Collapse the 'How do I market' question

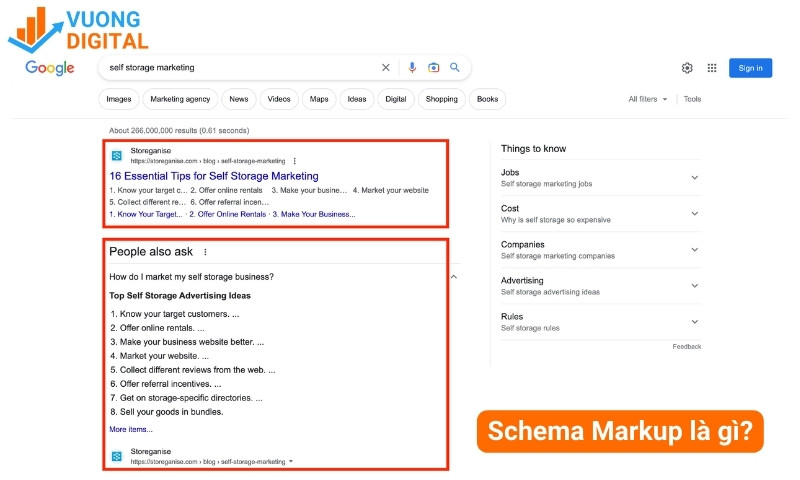tap(454, 277)
